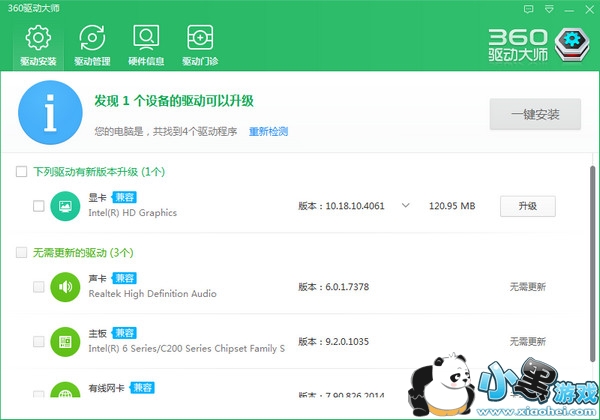This screenshot has height=420, width=600.
Task: Click the 有线网卡 network icon
Action: [x=65, y=389]
